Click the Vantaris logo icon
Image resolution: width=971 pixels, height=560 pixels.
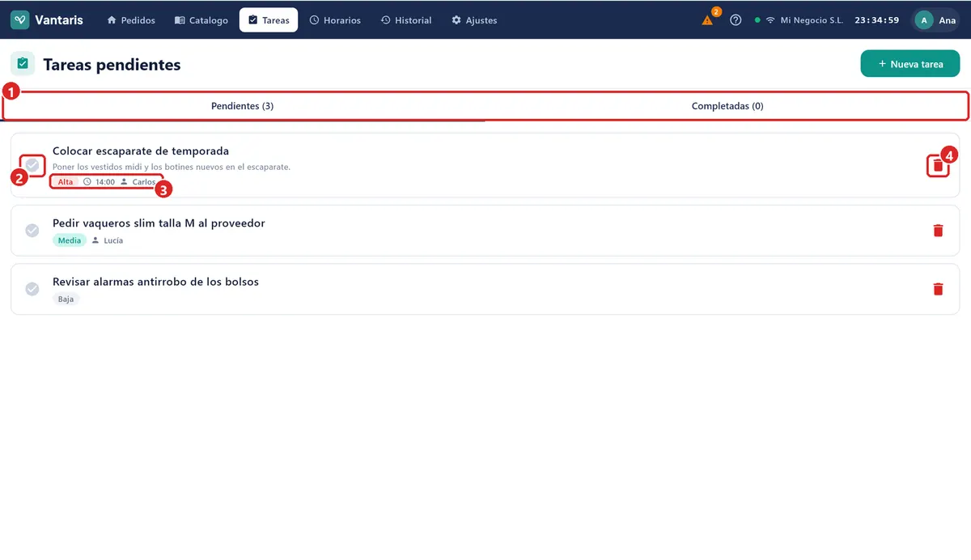[20, 20]
